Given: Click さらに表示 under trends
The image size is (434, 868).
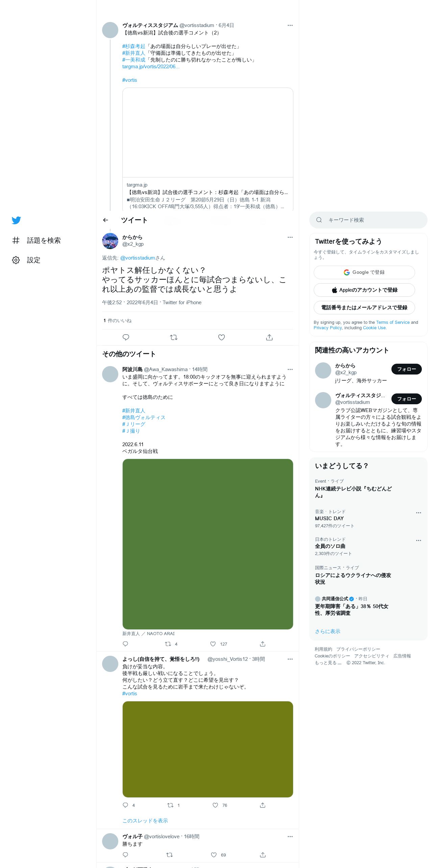Looking at the screenshot, I should (328, 631).
